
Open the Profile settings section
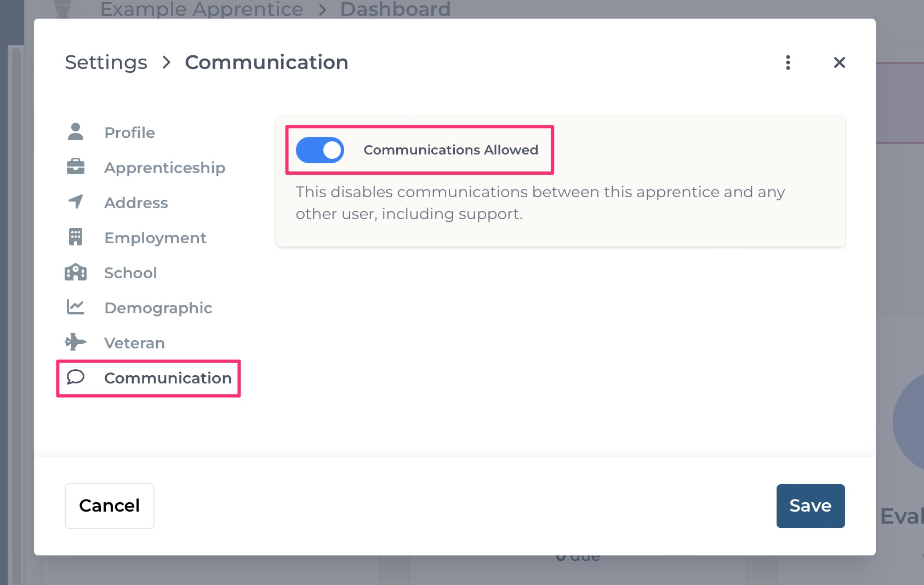[130, 133]
